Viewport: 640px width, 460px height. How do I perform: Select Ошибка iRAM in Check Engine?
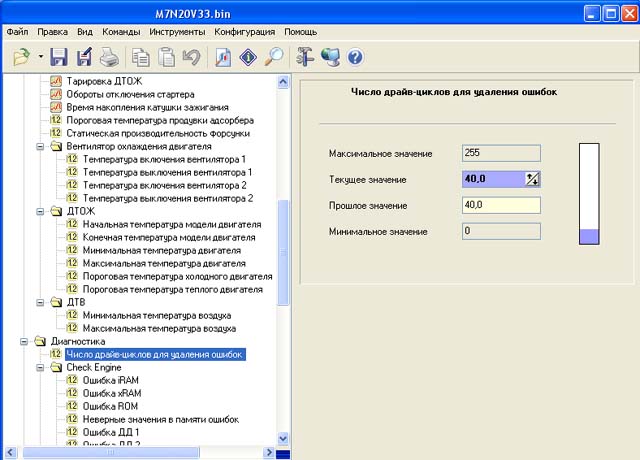pyautogui.click(x=111, y=380)
